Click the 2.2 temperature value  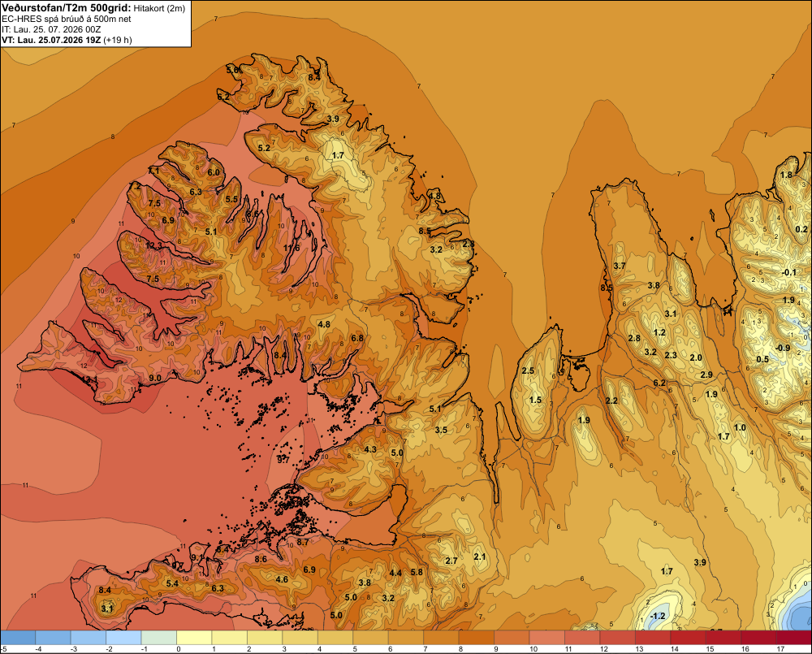pos(611,401)
